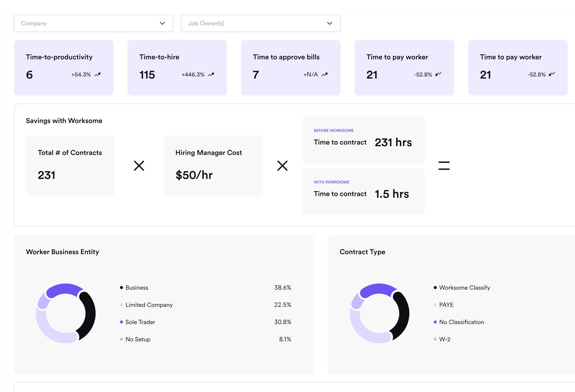Click the Limited Company legend entry
The width and height of the screenshot is (575, 392).
[x=149, y=305]
